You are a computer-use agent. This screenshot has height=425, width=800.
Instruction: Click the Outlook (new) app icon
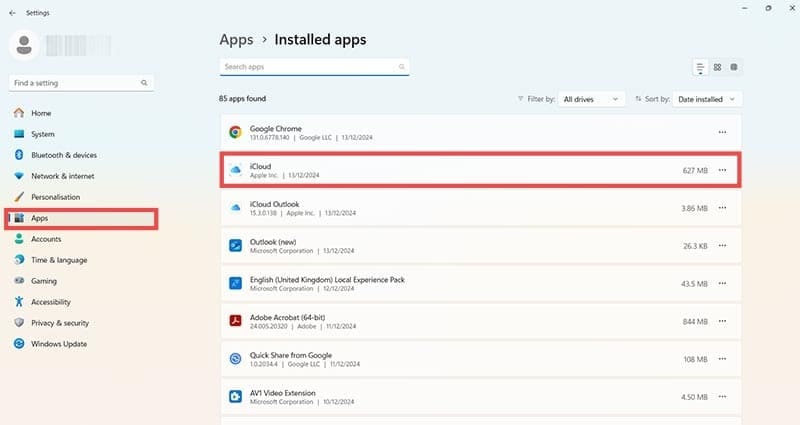(x=235, y=245)
